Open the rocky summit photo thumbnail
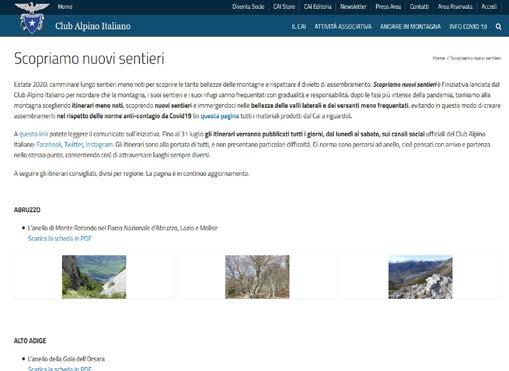This screenshot has height=371, width=509. click(420, 277)
